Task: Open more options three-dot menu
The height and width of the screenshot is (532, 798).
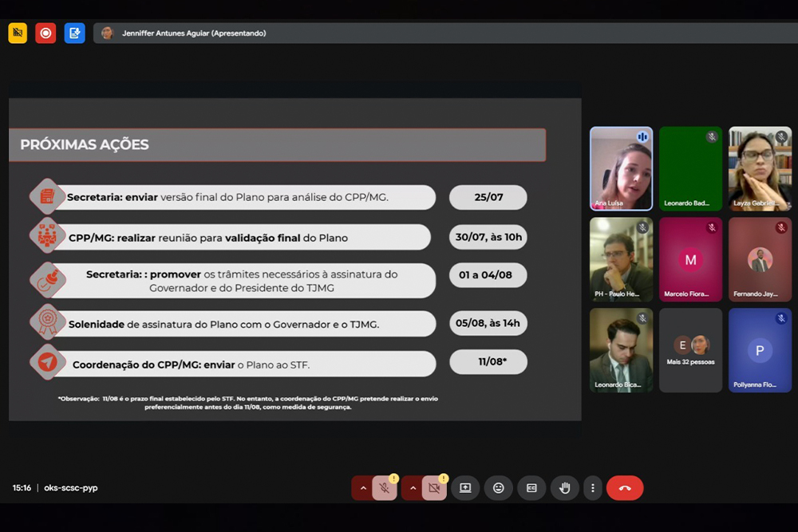Action: point(592,488)
